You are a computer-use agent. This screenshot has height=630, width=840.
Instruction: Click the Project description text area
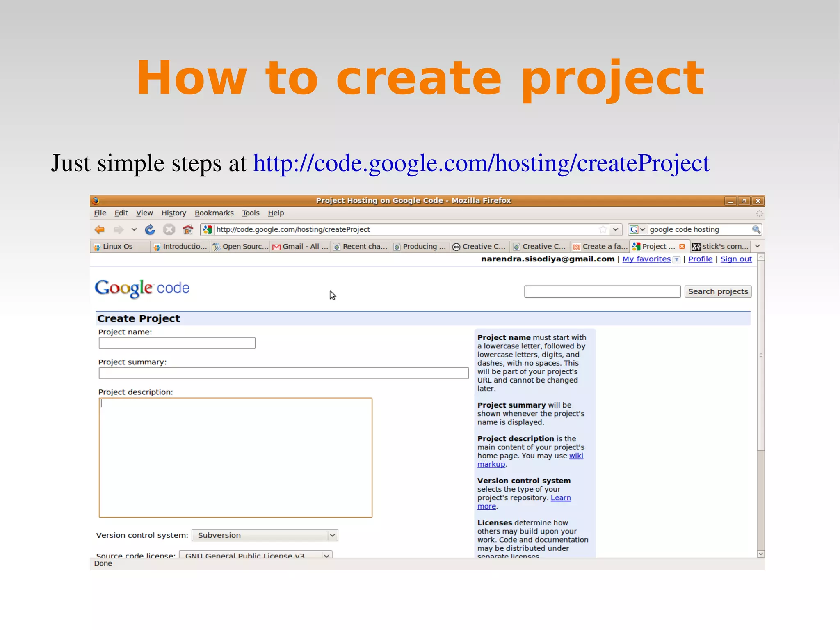[235, 458]
